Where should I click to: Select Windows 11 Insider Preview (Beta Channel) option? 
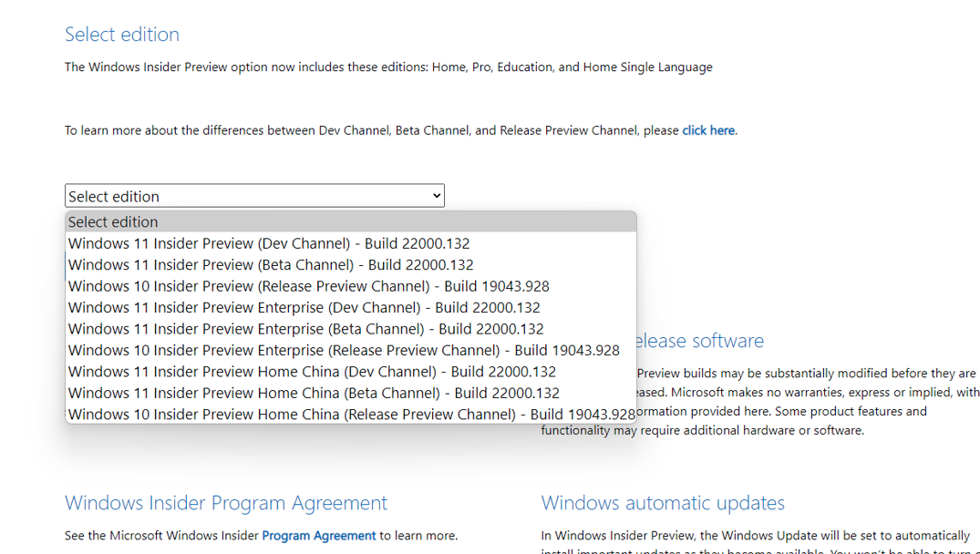pos(351,264)
